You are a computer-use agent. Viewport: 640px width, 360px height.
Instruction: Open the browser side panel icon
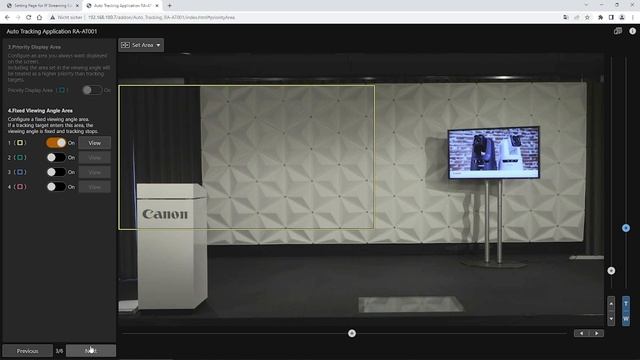click(611, 17)
